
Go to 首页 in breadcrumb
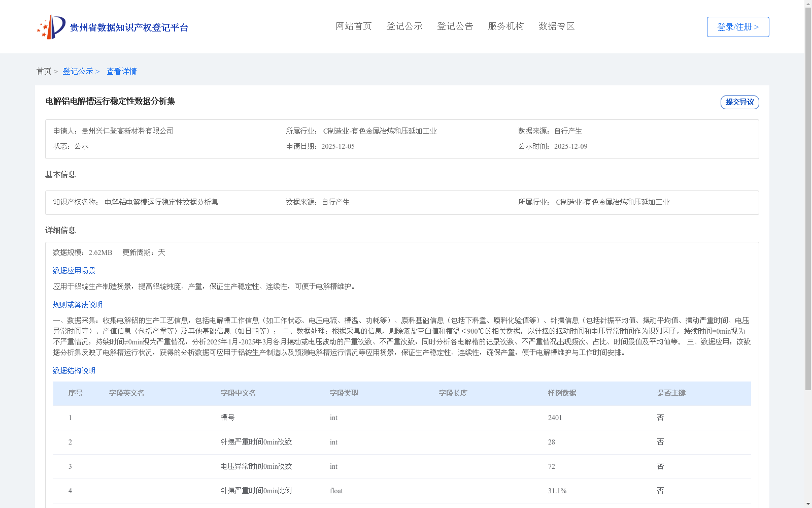click(x=44, y=72)
